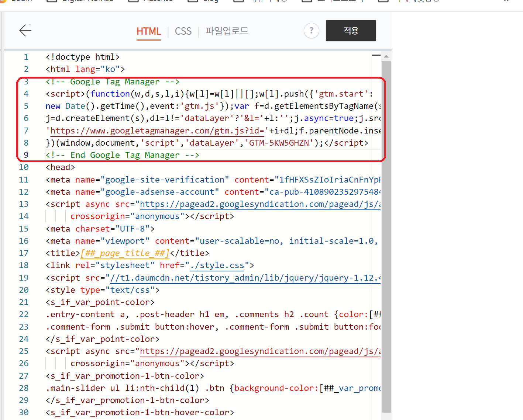Image resolution: width=523 pixels, height=420 pixels.
Task: Click the .comment-form .submit rule line
Action: click(213, 327)
